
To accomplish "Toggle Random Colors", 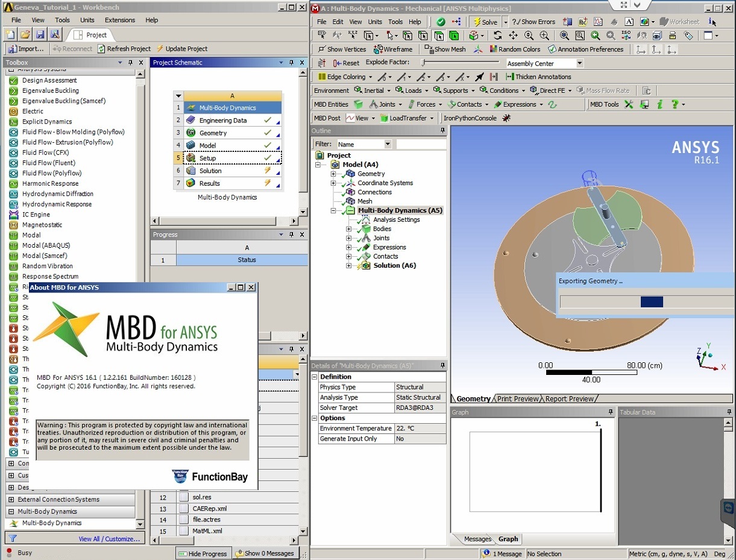I will point(515,49).
